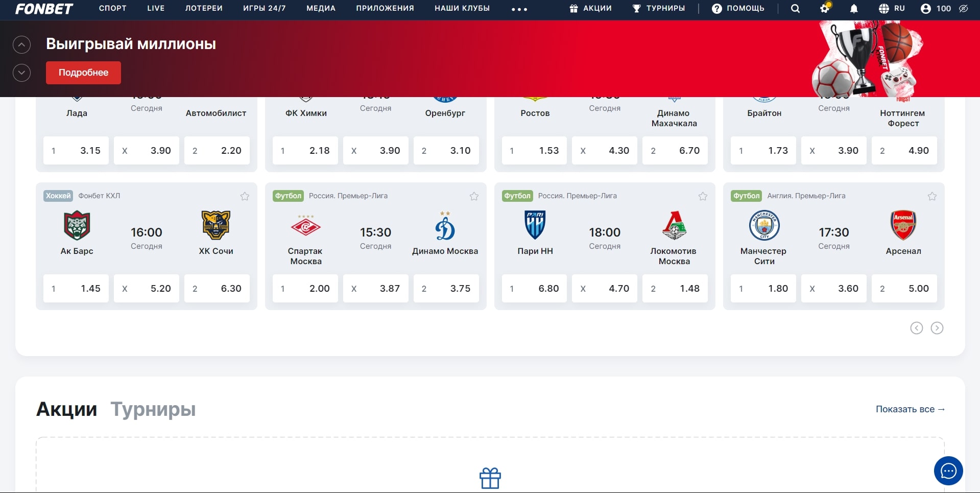Click the RU language selector label
980x493 pixels.
[900, 8]
